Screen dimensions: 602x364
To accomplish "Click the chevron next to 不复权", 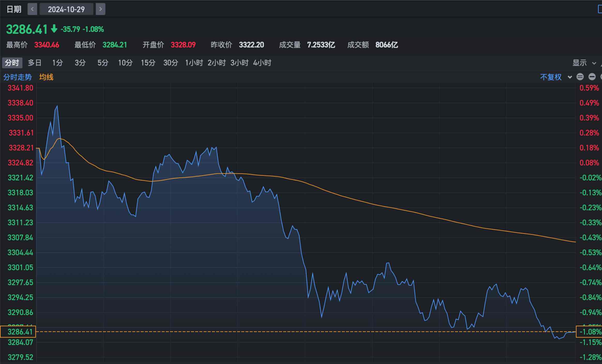I will [570, 77].
